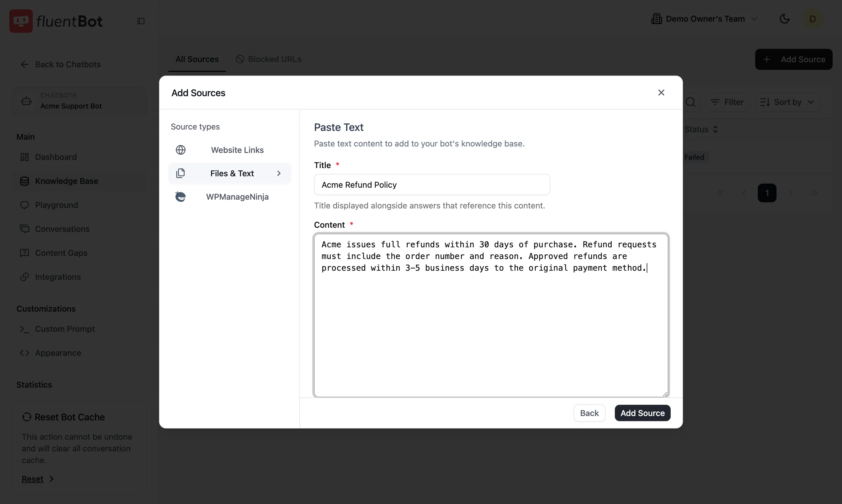Open the user avatar D menu
The height and width of the screenshot is (504, 842).
click(813, 19)
